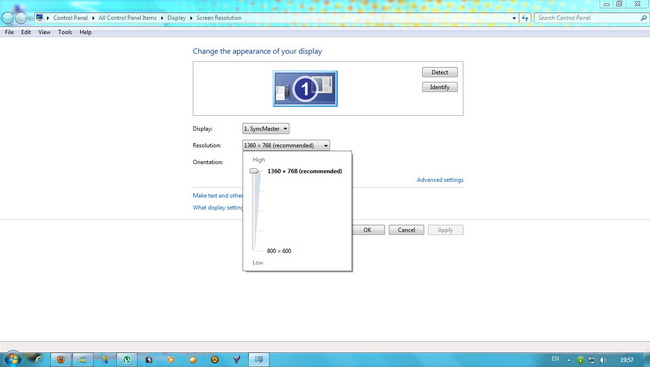Image resolution: width=650 pixels, height=367 pixels.
Task: Click the Screen Resolution breadcrumb
Action: [219, 18]
